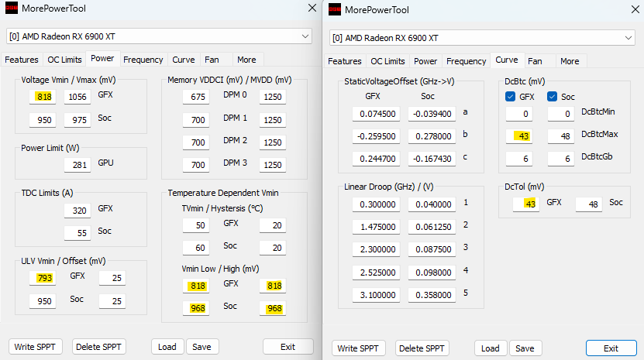Edit Linear Droop frequency field 0.300000
The width and height of the screenshot is (644, 360).
point(376,204)
